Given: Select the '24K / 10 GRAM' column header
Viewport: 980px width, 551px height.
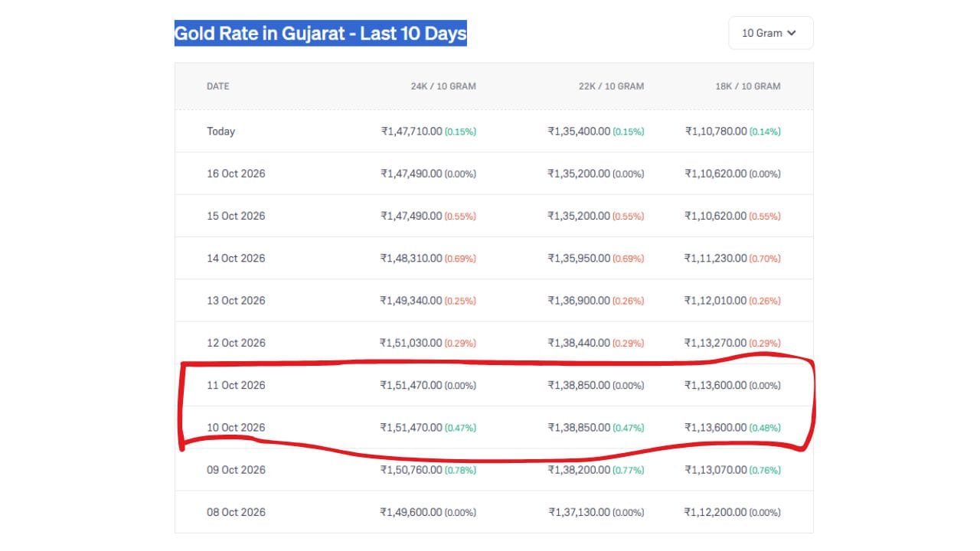Looking at the screenshot, I should 443,86.
